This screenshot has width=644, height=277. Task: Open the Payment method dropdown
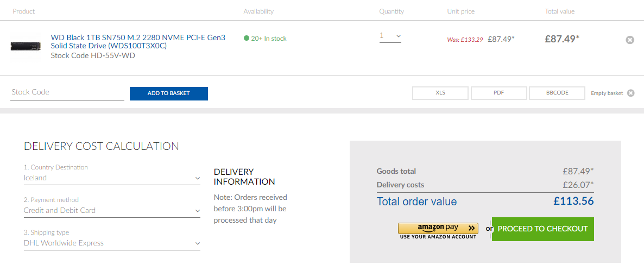click(x=112, y=211)
